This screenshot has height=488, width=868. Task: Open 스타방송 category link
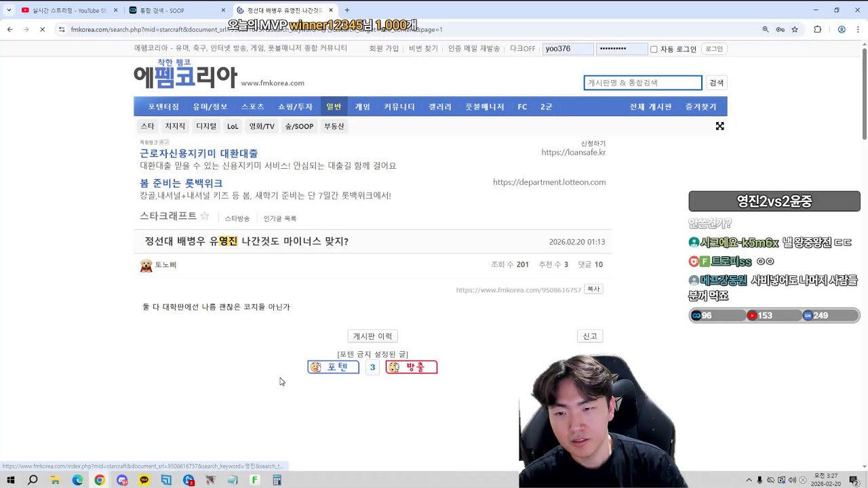coord(237,218)
